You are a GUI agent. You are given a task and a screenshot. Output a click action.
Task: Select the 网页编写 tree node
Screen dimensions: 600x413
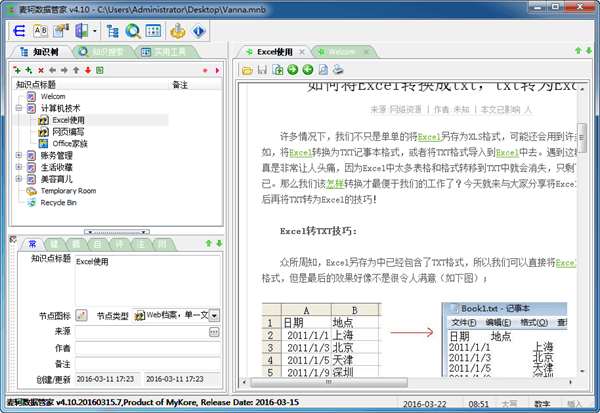pyautogui.click(x=68, y=132)
